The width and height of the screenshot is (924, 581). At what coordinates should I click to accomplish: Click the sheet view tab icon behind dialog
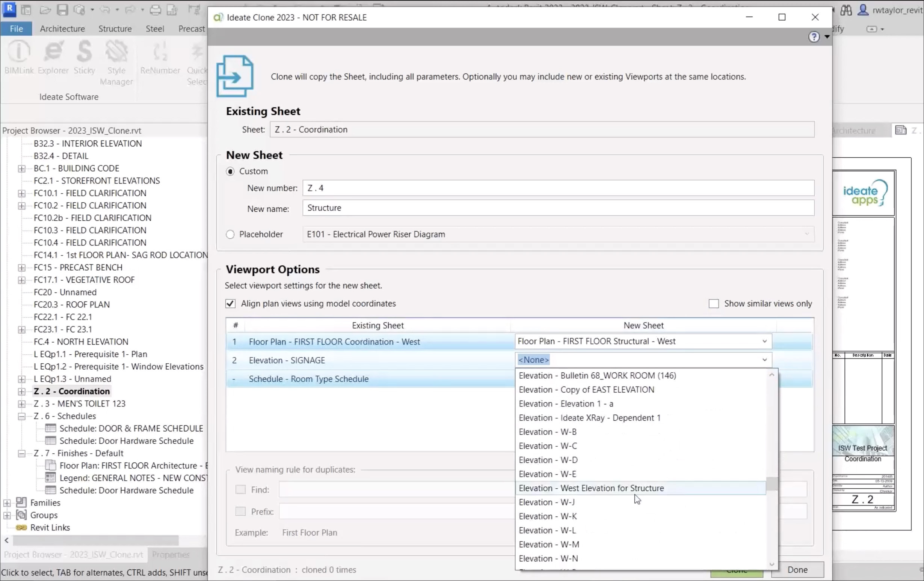coord(901,130)
